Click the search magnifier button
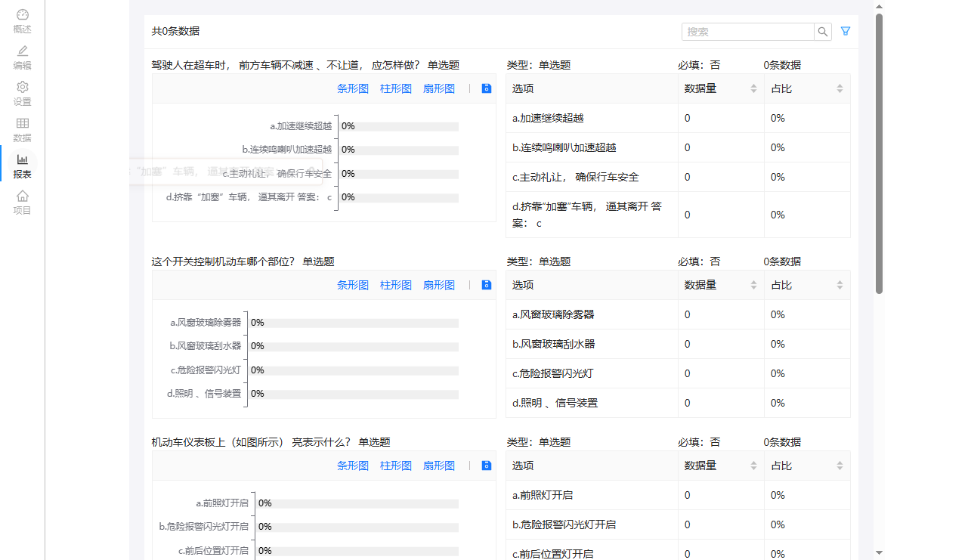This screenshot has height=560, width=968. (x=823, y=32)
